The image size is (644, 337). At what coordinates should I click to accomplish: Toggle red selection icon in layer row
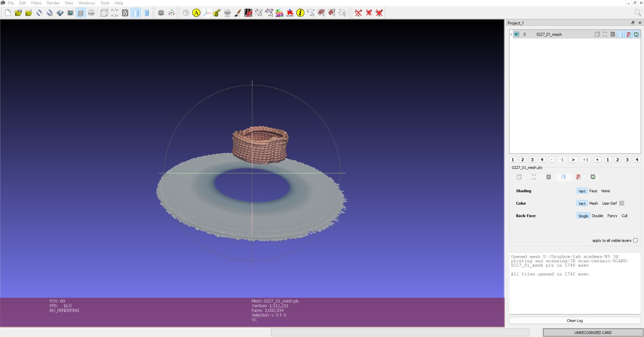(x=628, y=35)
